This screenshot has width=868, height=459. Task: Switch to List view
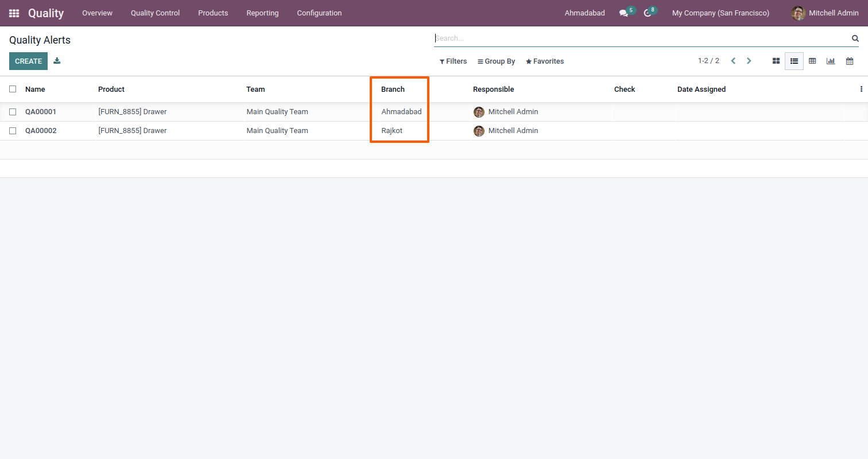794,61
